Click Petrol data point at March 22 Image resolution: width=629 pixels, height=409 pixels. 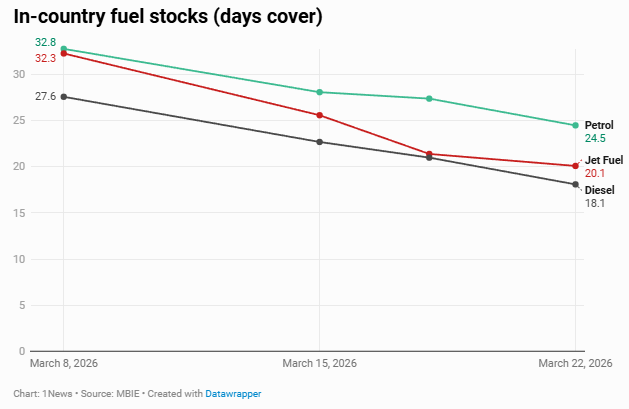click(x=576, y=125)
